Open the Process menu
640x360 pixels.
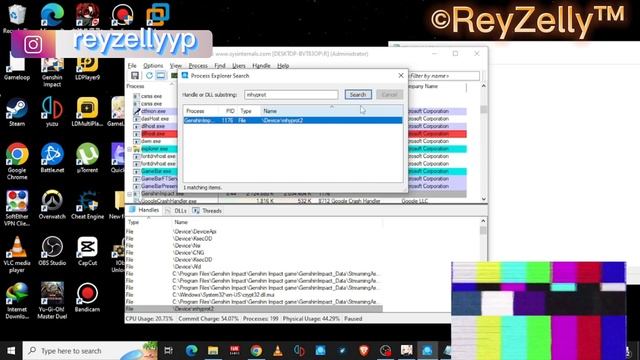coord(198,66)
